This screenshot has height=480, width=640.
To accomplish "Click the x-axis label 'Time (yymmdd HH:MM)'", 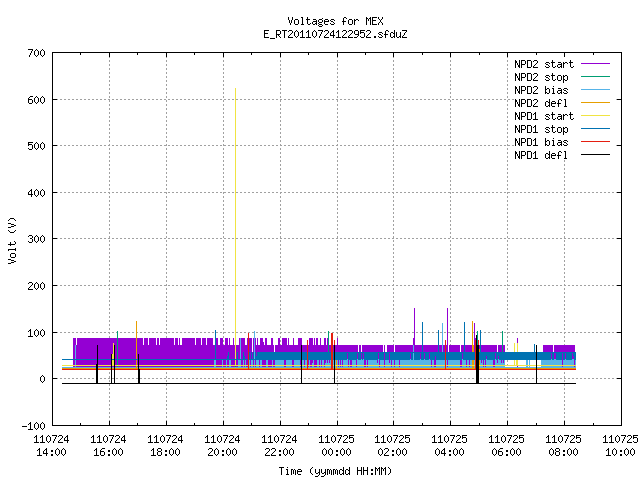I will (x=335, y=471).
